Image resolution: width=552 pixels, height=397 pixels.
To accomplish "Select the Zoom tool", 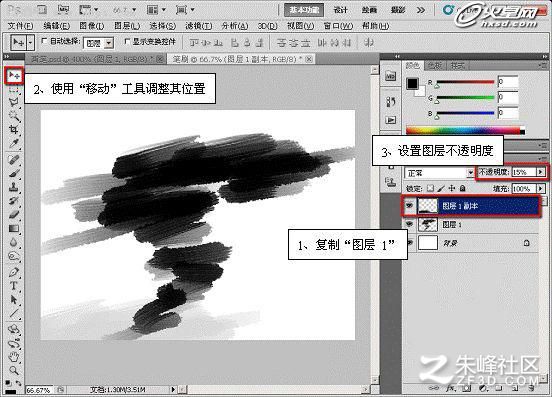I will tap(14, 370).
